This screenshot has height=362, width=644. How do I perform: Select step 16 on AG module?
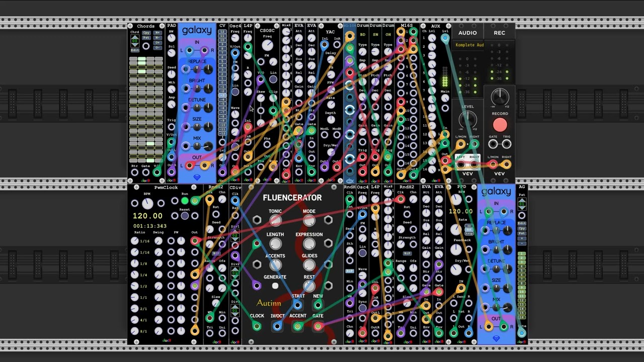point(522,317)
